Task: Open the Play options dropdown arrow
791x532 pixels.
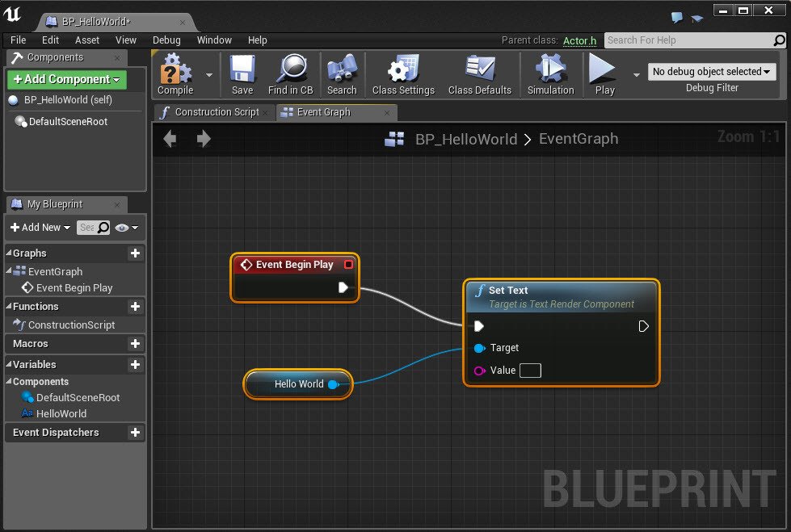Action: pyautogui.click(x=636, y=74)
